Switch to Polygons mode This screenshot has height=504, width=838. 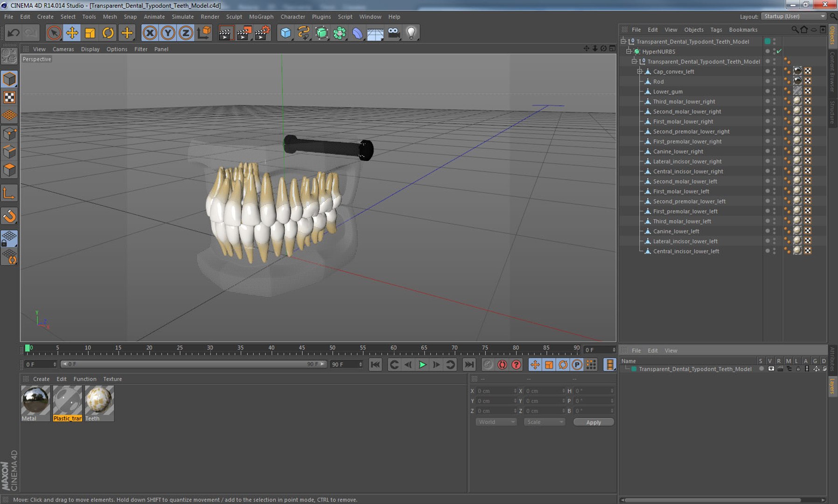(x=9, y=170)
